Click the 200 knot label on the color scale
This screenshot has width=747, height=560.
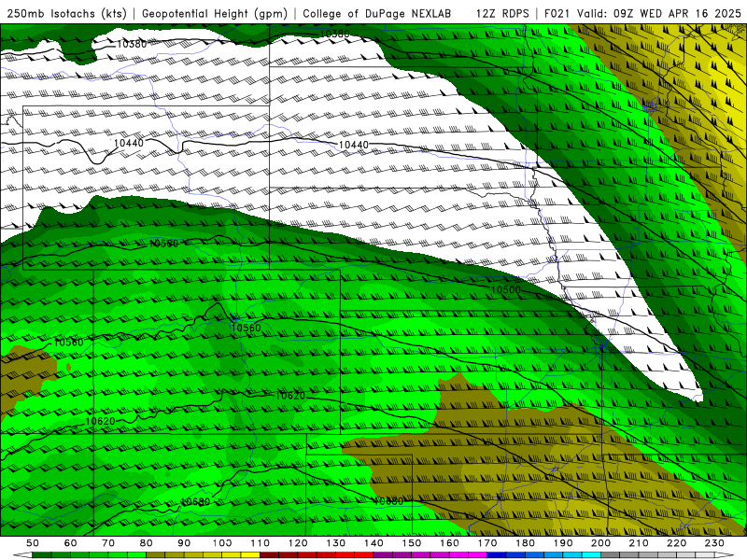tap(601, 543)
